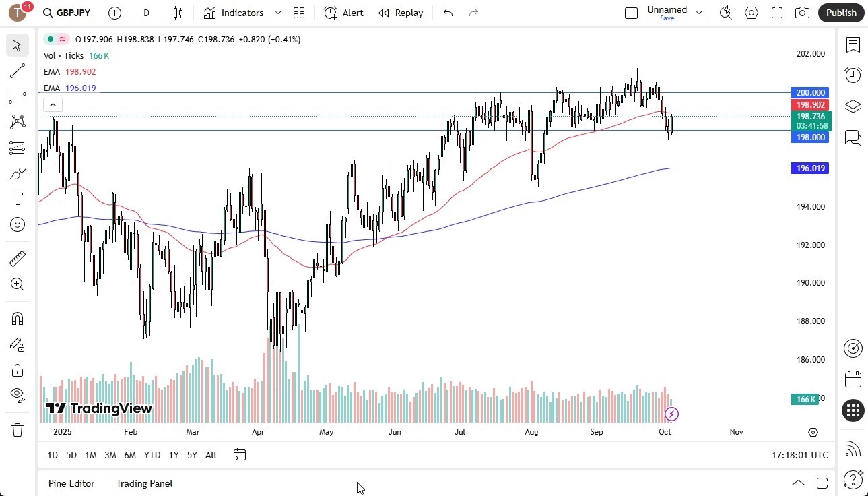
Task: Pick the Brush drawing tool
Action: (x=18, y=173)
